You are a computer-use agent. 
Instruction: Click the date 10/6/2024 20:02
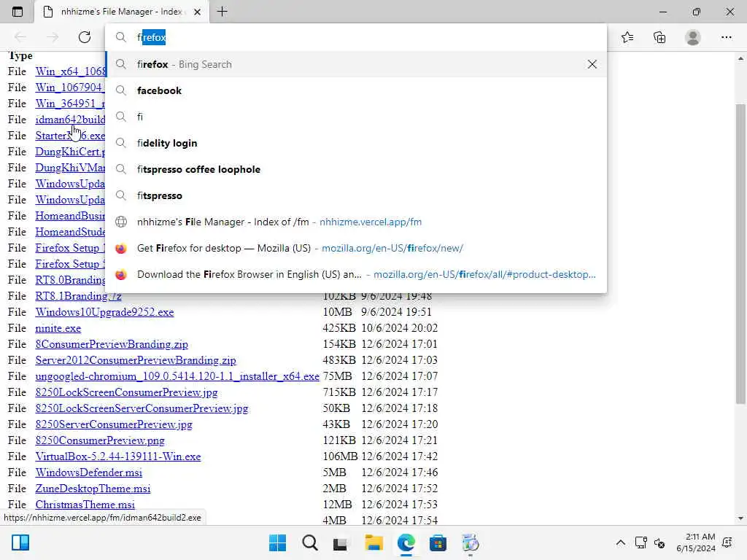coord(399,328)
